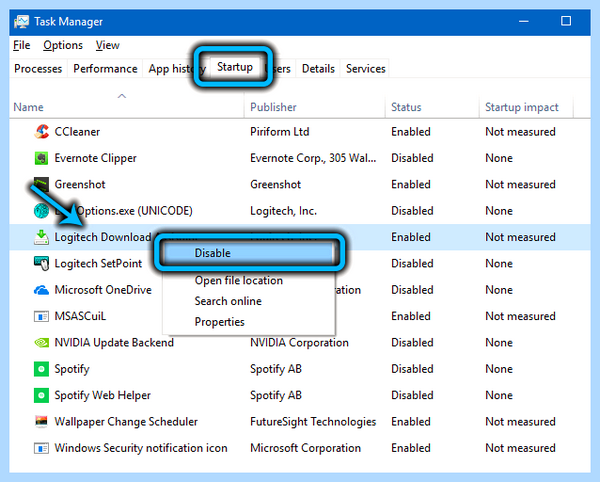Click the NVIDIA Update Backend icon

41,342
